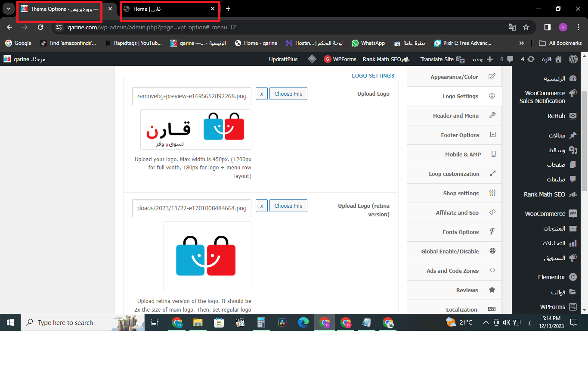Remove retina logo with the x button
The height and width of the screenshot is (381, 588).
pyautogui.click(x=261, y=206)
